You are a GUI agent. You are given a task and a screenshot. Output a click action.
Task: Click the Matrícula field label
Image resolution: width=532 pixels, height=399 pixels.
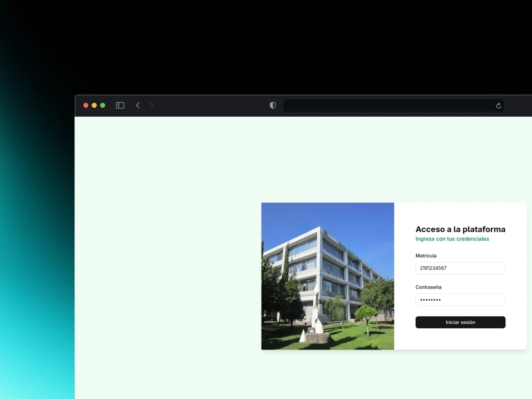(426, 256)
